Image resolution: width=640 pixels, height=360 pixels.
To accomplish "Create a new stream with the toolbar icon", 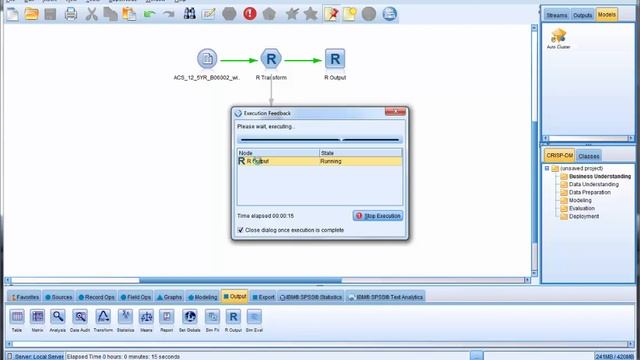I will [13, 14].
